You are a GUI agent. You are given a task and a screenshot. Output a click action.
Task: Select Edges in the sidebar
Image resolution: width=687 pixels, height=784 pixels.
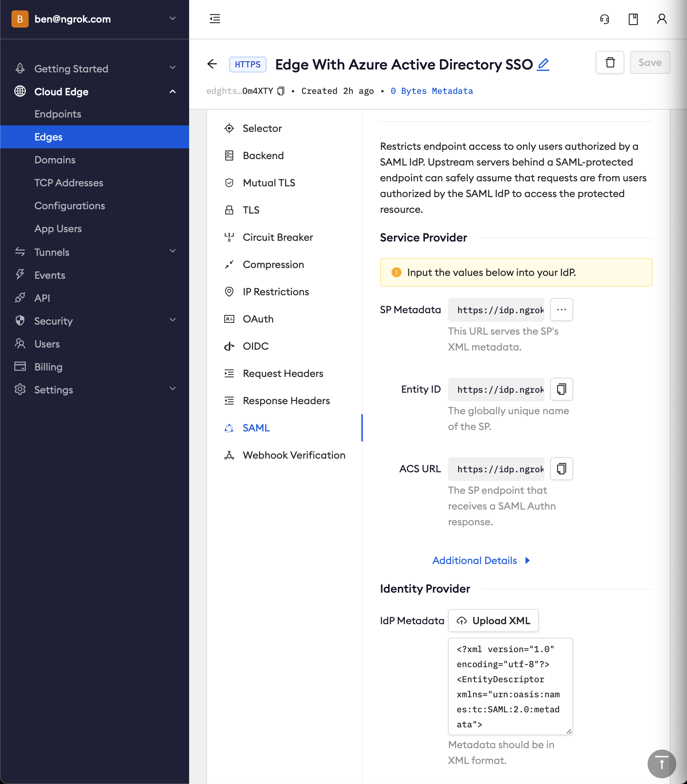[95, 137]
